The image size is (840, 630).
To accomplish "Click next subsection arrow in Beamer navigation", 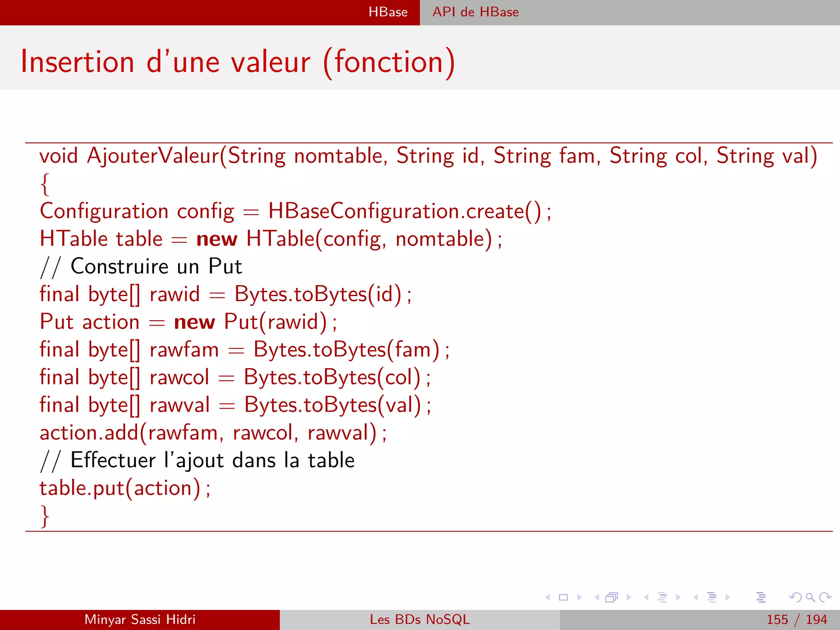I will [x=678, y=597].
